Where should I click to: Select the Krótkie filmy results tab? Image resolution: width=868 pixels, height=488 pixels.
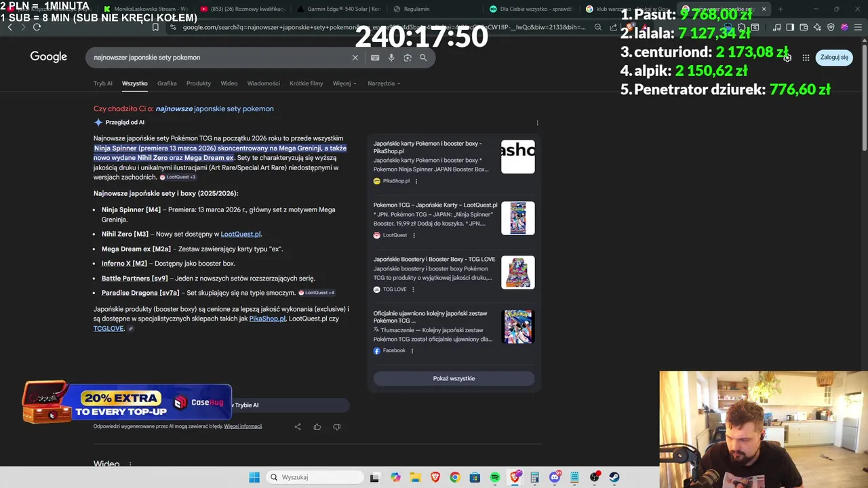coord(307,83)
